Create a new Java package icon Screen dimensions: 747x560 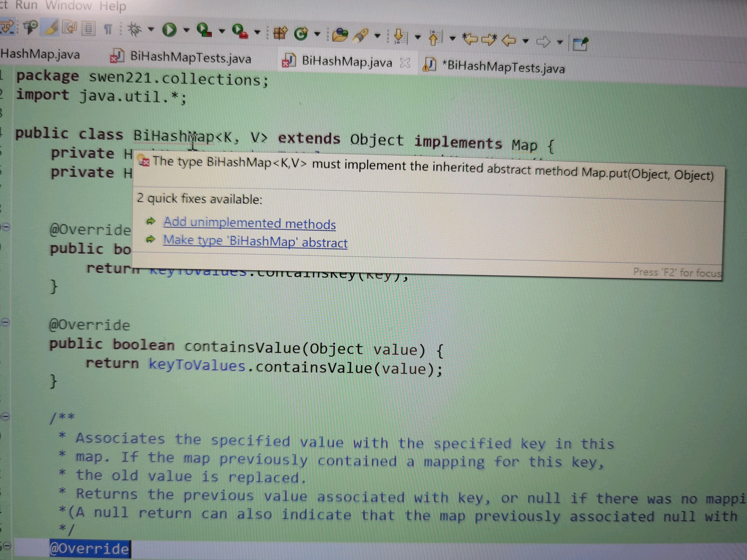click(x=280, y=33)
